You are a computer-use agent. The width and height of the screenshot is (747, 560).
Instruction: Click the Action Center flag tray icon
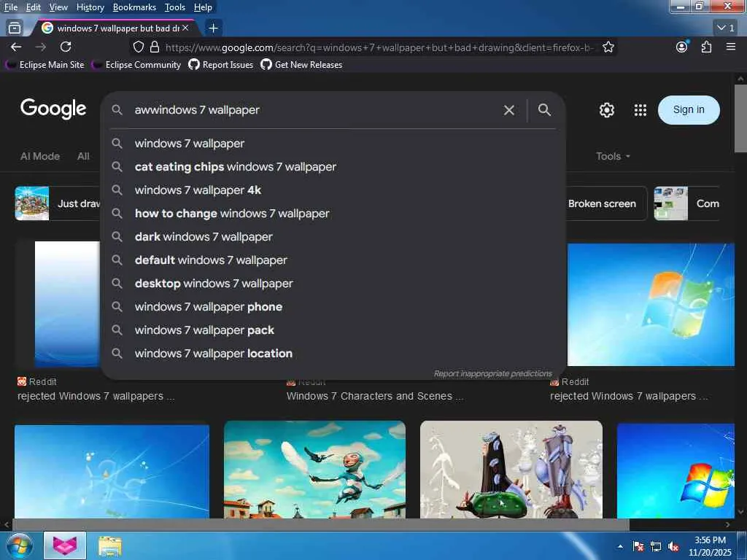638,547
